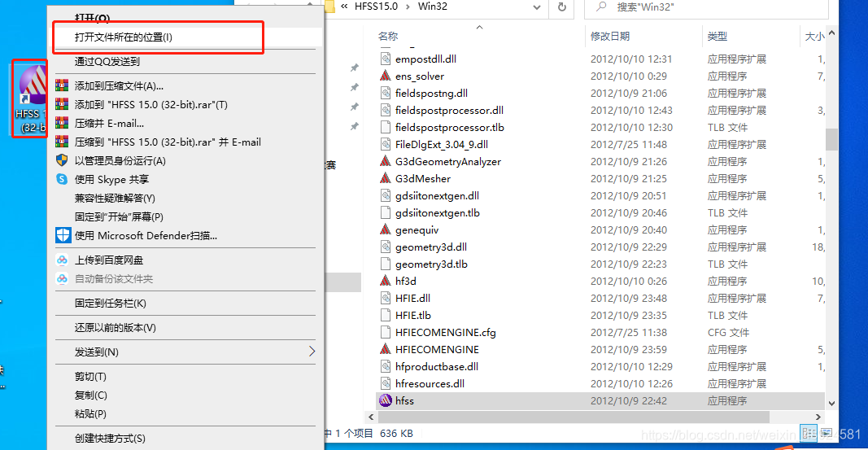Select file geometry3d.tlb
The image size is (868, 450).
[x=431, y=264]
